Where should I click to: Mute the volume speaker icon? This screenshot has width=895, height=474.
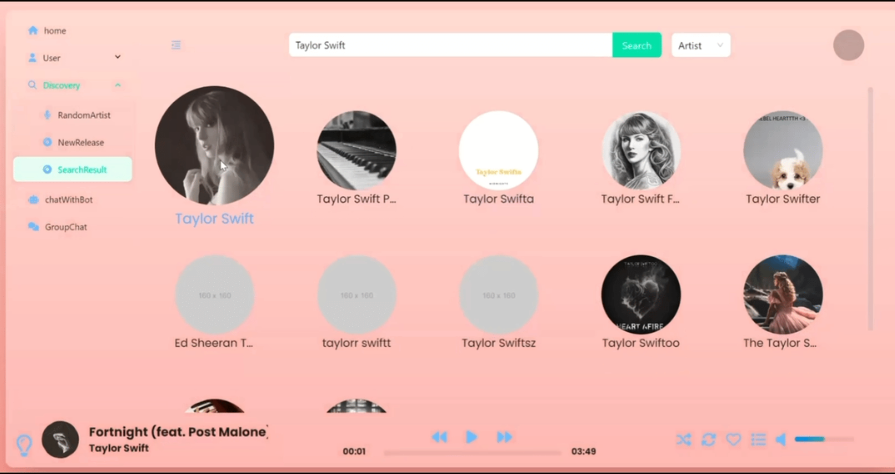781,439
